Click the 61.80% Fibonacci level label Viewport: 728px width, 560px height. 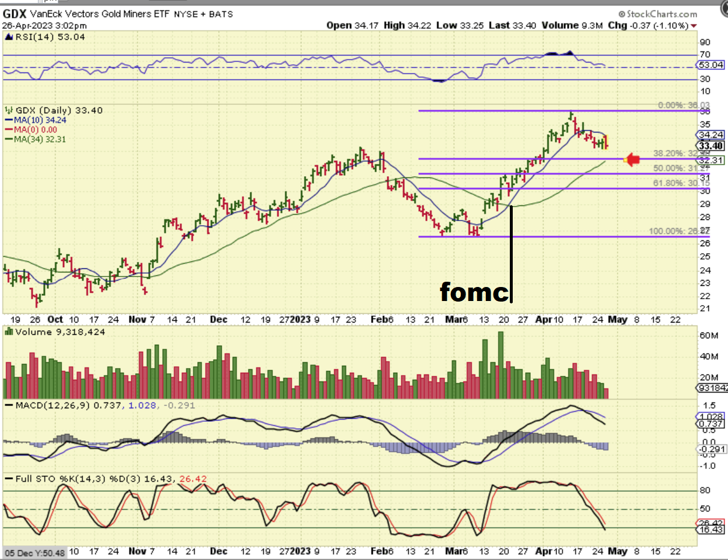[681, 183]
